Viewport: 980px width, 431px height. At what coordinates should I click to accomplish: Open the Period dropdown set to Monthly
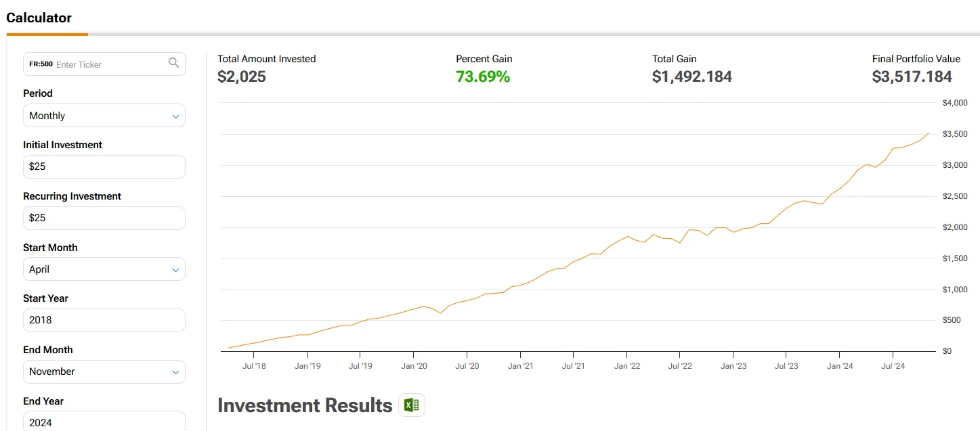(x=104, y=116)
